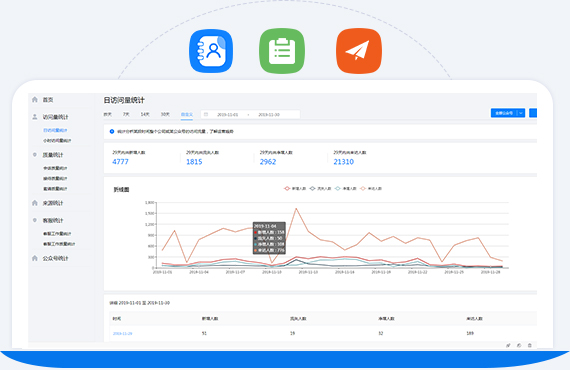570x370 pixels.
Task: Click the 流失人数 table column header
Action: click(298, 318)
